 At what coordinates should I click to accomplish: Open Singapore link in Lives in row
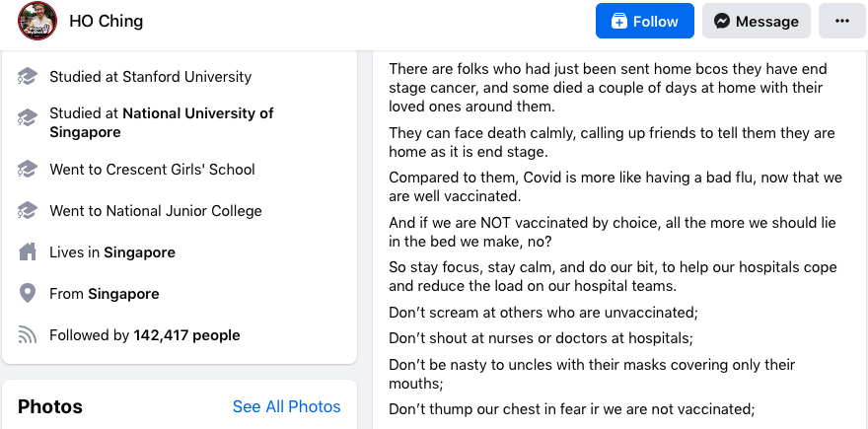[139, 252]
